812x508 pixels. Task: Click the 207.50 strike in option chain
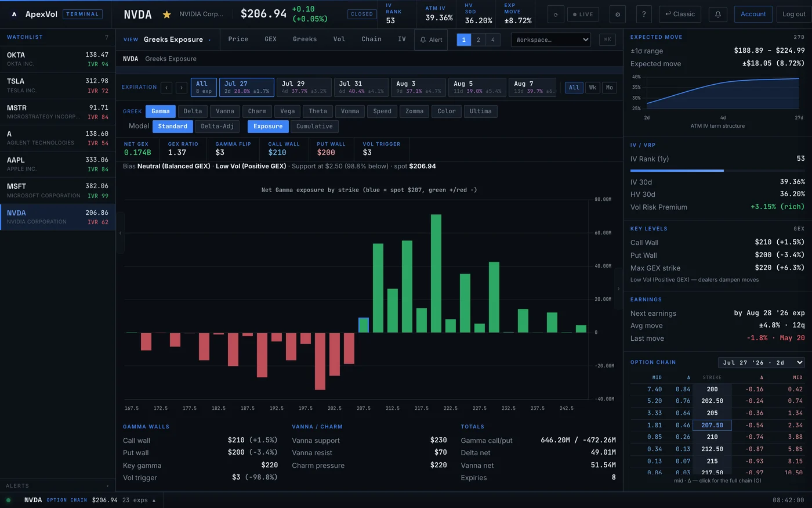(x=712, y=425)
